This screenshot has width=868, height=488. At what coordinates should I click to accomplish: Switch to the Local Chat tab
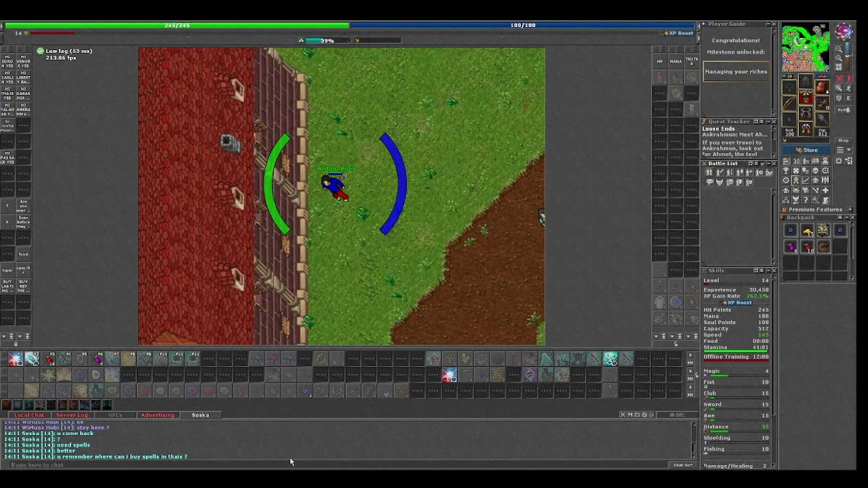29,415
